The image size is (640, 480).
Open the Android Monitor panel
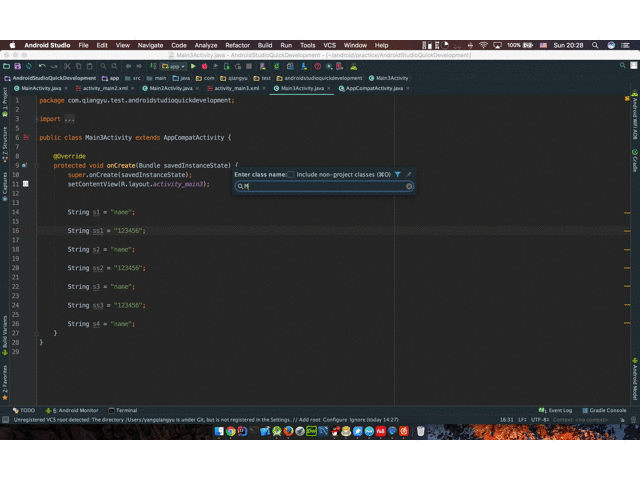[x=73, y=410]
